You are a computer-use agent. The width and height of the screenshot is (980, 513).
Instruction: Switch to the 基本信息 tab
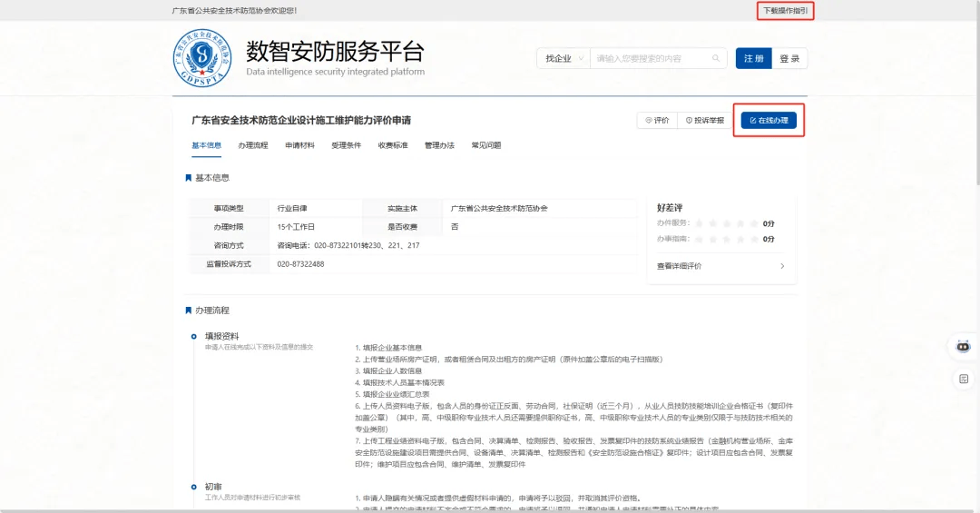pyautogui.click(x=206, y=145)
